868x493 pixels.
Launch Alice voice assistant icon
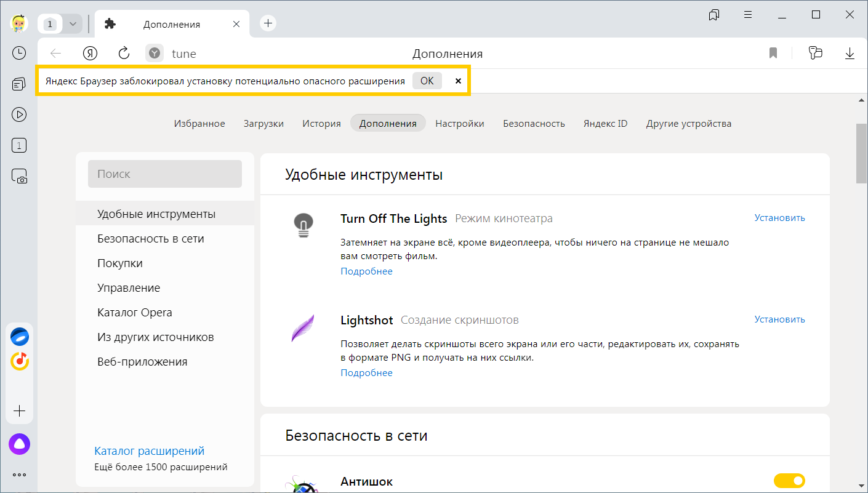click(x=19, y=444)
